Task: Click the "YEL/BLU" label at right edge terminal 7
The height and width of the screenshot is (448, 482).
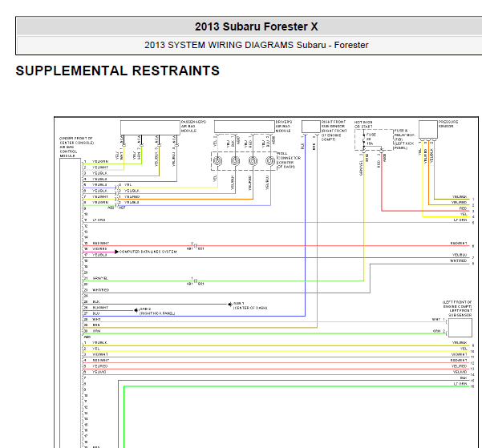Action: [460, 255]
